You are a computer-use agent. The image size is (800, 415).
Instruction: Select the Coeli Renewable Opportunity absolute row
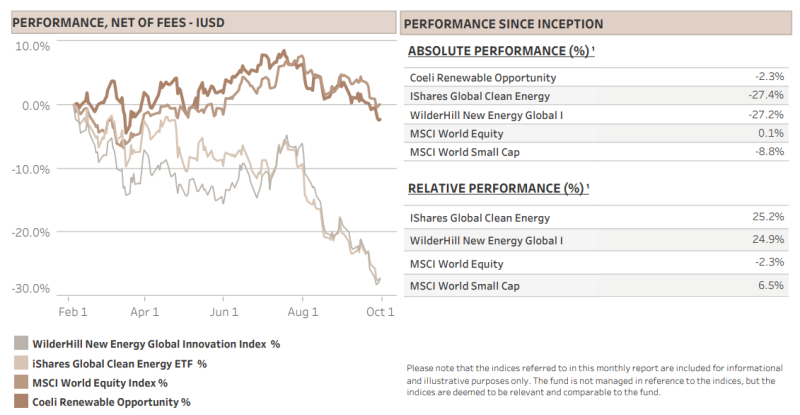pos(596,77)
